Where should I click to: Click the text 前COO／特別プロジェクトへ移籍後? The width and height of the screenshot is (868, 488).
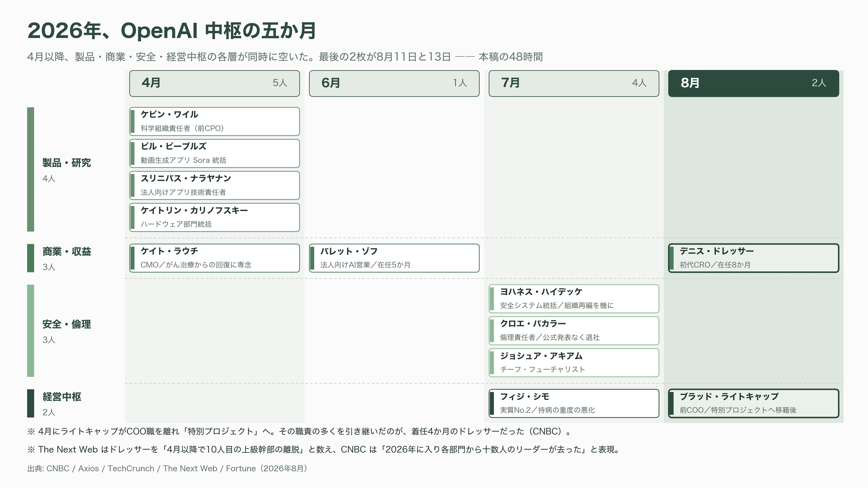738,411
